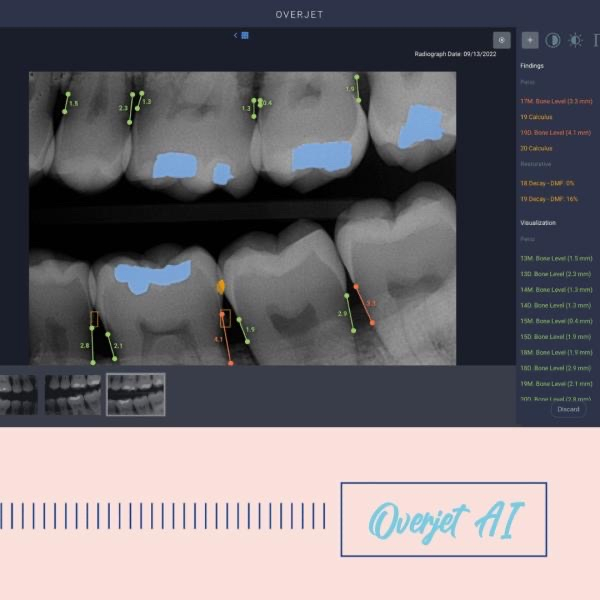
Task: Click the Restorative subsection label
Action: (536, 164)
